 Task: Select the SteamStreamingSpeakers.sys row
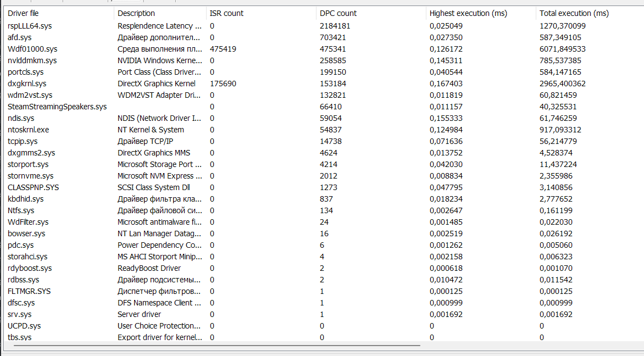[x=324, y=107]
